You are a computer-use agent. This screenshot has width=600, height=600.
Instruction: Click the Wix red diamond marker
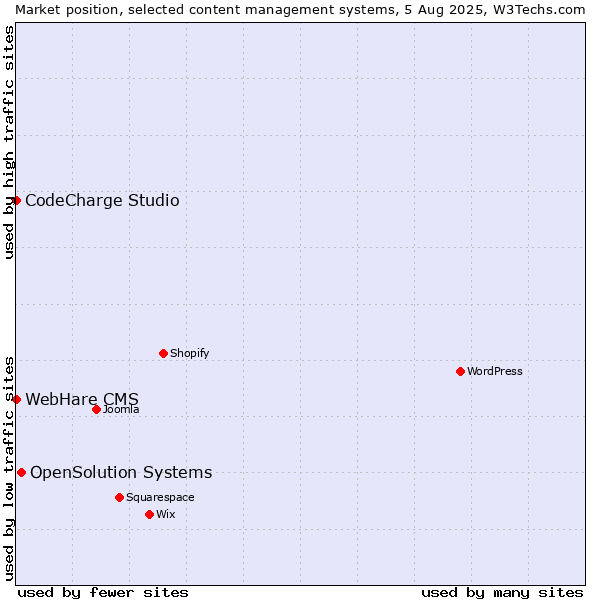tap(150, 514)
